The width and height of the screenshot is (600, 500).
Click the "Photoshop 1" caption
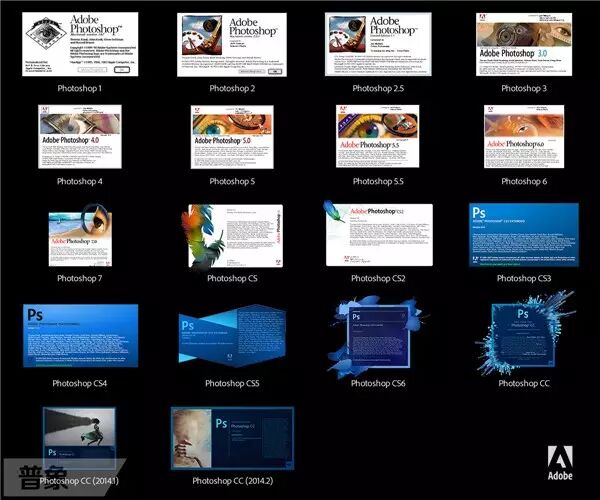coord(80,88)
